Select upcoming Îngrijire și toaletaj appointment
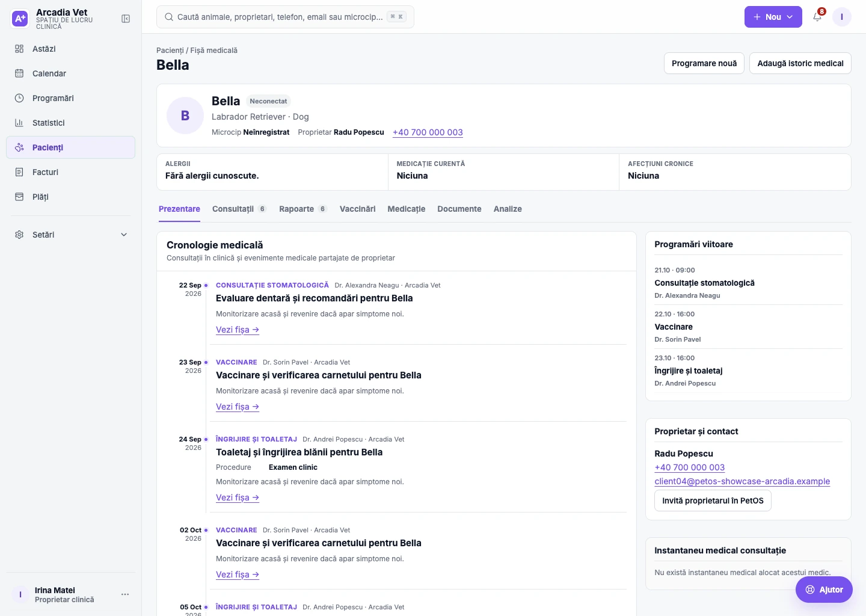Viewport: 866px width, 616px height. (748, 371)
